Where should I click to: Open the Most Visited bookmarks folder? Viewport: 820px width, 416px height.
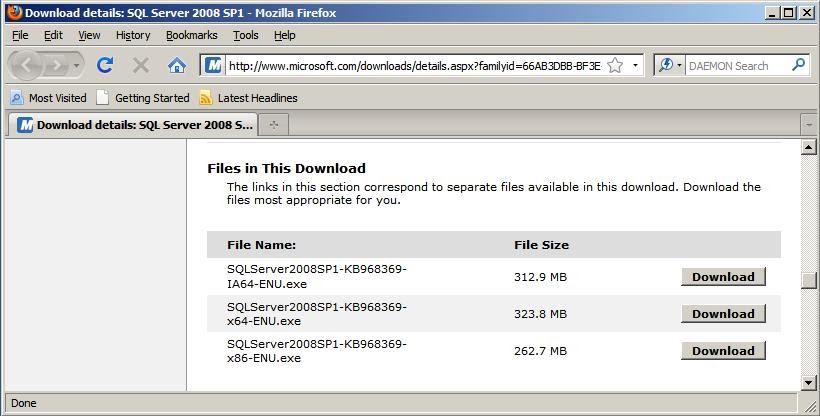49,98
